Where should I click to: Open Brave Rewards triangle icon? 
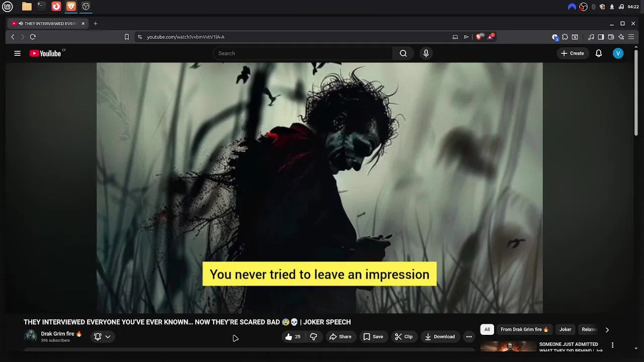pos(490,37)
